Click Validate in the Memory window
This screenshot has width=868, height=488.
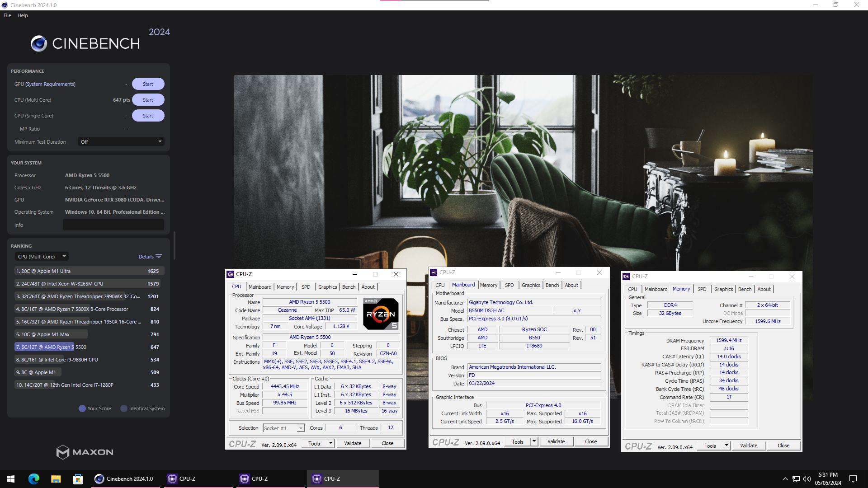click(x=749, y=446)
